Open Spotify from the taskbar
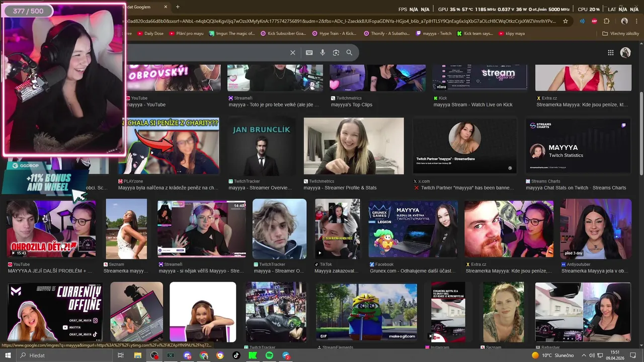 point(269,355)
